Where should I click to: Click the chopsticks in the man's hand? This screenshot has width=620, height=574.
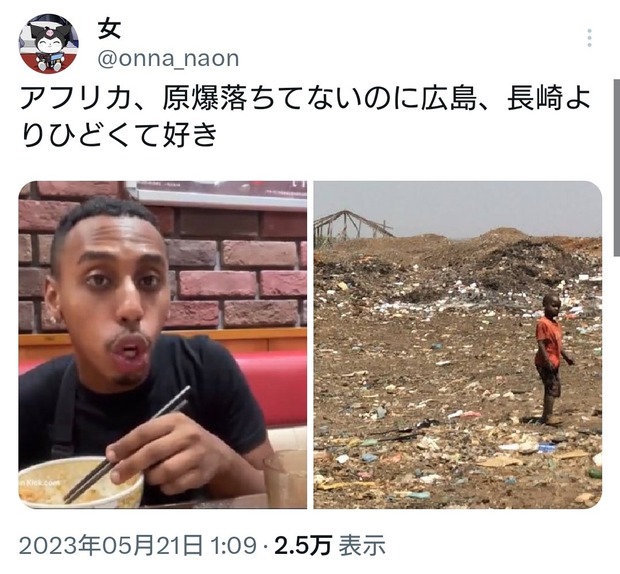tap(127, 443)
